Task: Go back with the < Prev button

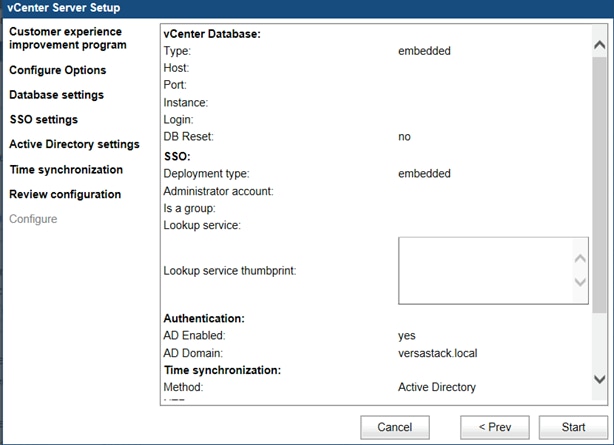Action: tap(494, 427)
